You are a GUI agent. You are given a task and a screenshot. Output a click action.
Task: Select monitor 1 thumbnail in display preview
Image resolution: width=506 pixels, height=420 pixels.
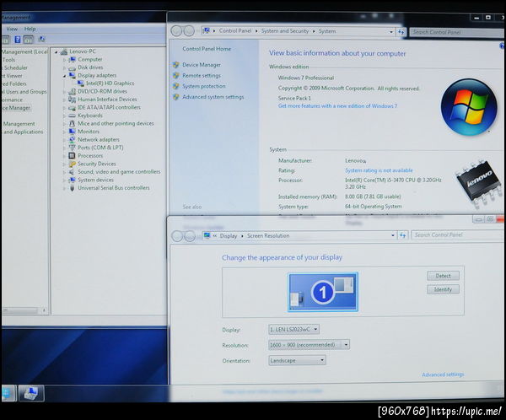coord(323,292)
